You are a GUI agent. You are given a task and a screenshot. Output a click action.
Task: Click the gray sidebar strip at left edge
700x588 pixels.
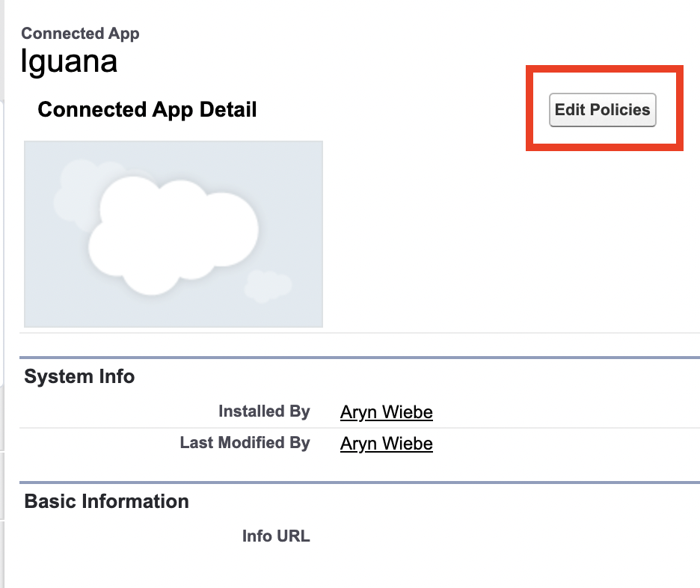click(x=2, y=299)
